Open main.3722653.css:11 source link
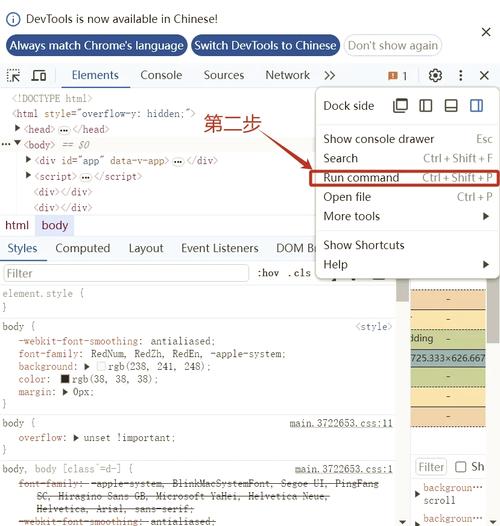This screenshot has width=500, height=526. 341,423
